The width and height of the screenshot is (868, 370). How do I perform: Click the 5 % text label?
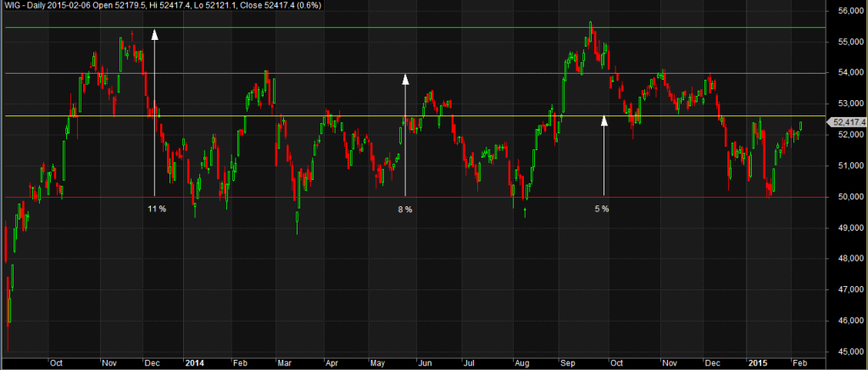601,209
